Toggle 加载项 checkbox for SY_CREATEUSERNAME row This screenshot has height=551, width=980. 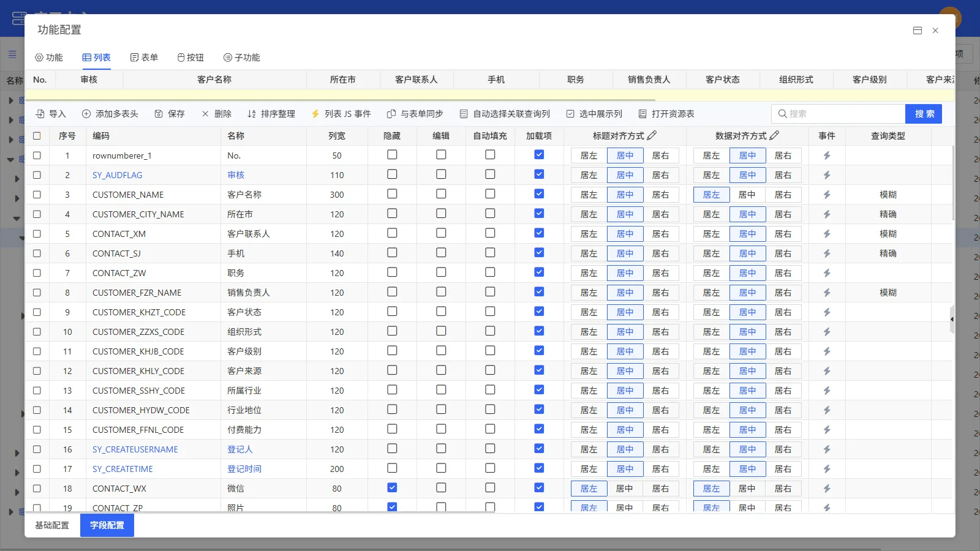539,449
